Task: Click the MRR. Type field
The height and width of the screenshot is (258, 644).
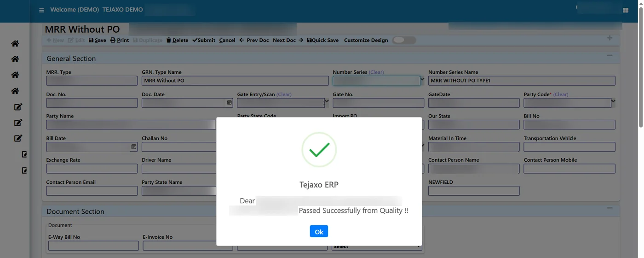Action: pos(92,81)
